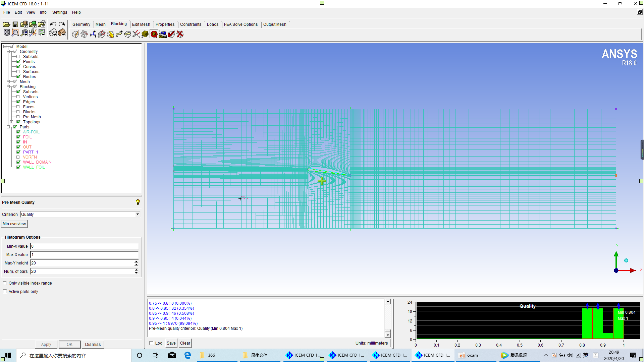Expand the Topology tree node
644x362 pixels.
click(x=11, y=122)
